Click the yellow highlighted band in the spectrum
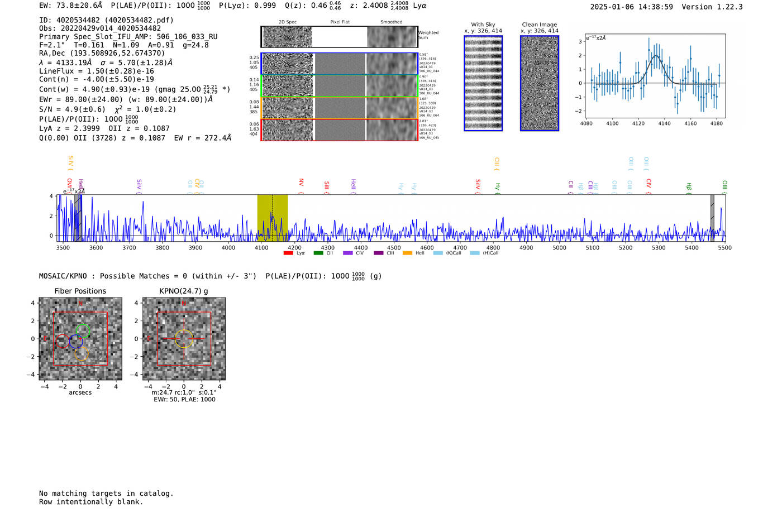Image resolution: width=782 pixels, height=532 pixels. click(x=273, y=218)
